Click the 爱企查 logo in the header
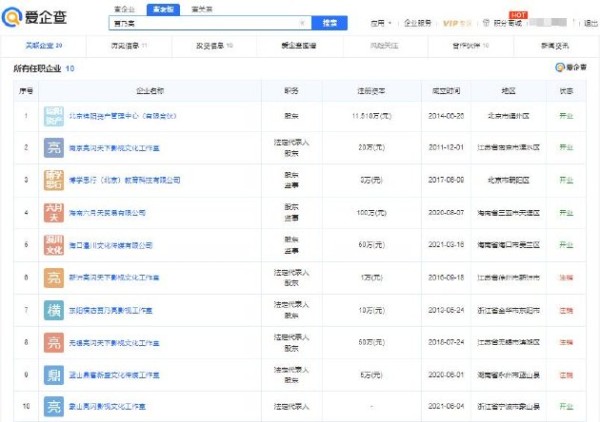 pos(40,15)
